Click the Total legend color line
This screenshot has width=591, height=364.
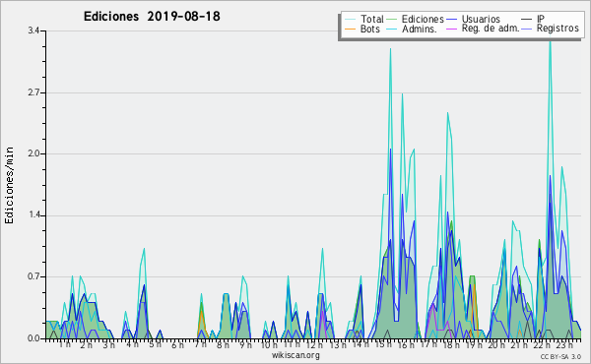click(350, 19)
